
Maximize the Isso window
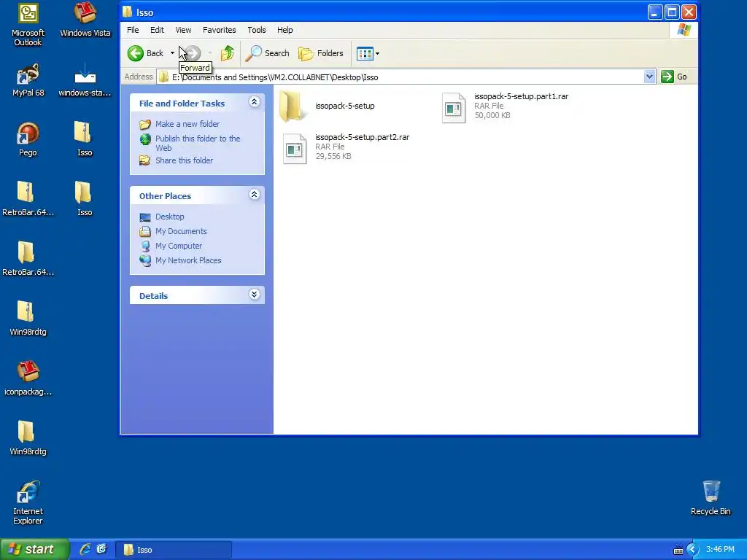(x=672, y=12)
